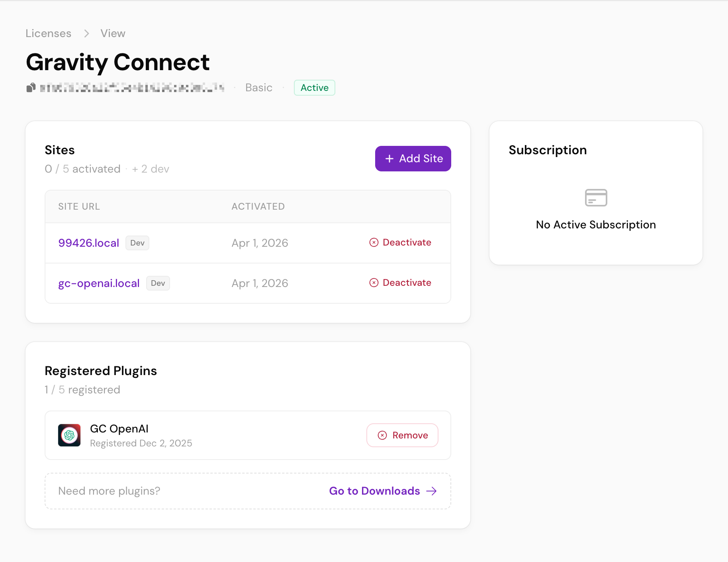The height and width of the screenshot is (562, 728).
Task: Copy the license key with the clipboard icon
Action: 31,88
